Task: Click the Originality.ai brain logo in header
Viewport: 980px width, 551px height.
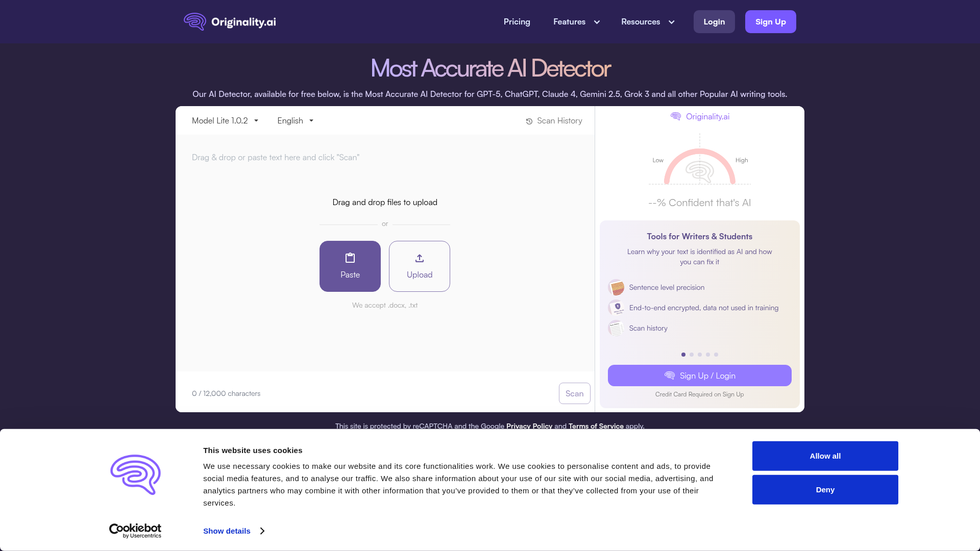Action: [194, 21]
